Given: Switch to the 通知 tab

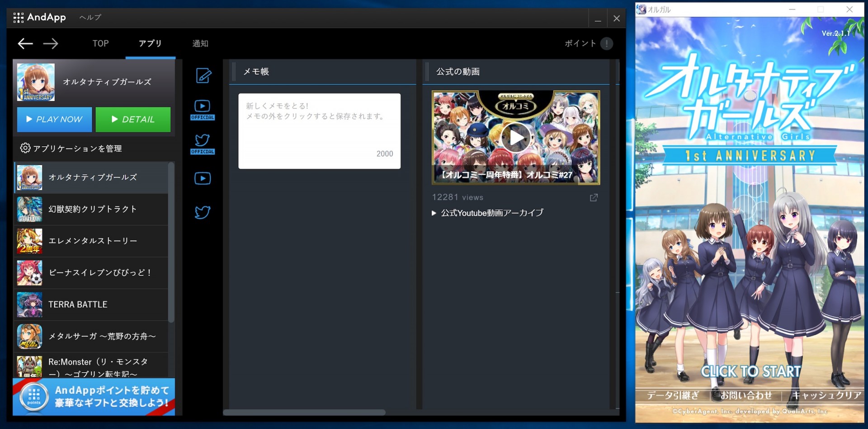Looking at the screenshot, I should [200, 43].
